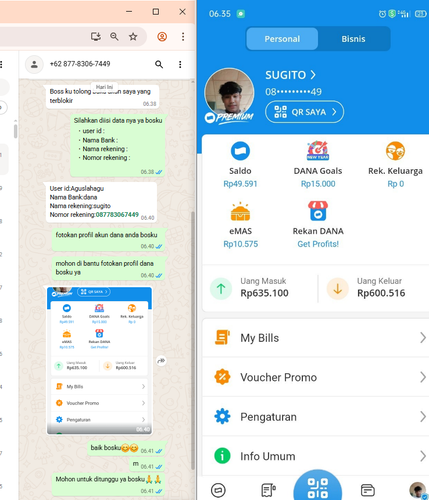This screenshot has height=500, width=429.
Task: Forward the image message
Action: pyautogui.click(x=161, y=361)
